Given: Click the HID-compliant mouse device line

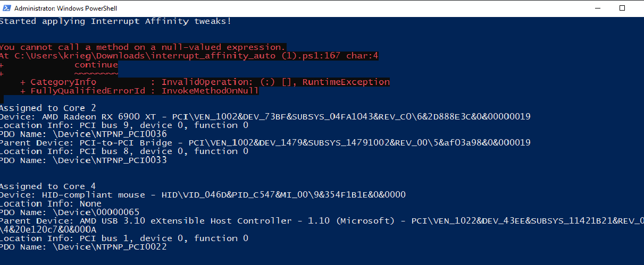Looking at the screenshot, I should [x=203, y=194].
